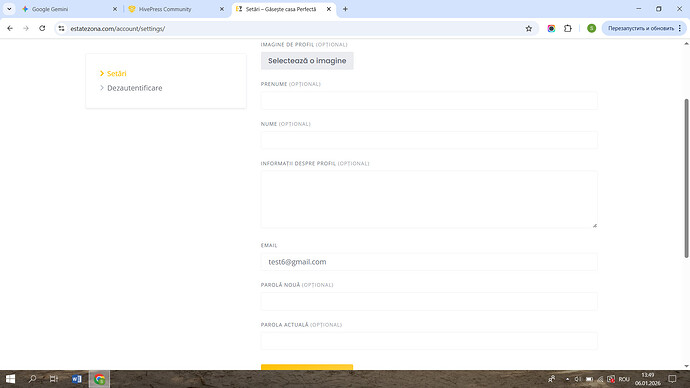
Task: Click the scrollbar down arrow
Action: coord(686,366)
